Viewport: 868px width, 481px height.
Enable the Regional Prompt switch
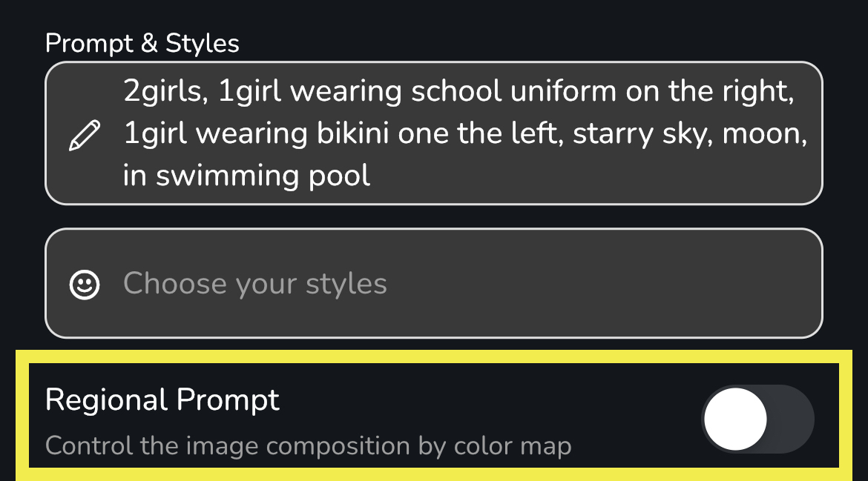(x=757, y=419)
